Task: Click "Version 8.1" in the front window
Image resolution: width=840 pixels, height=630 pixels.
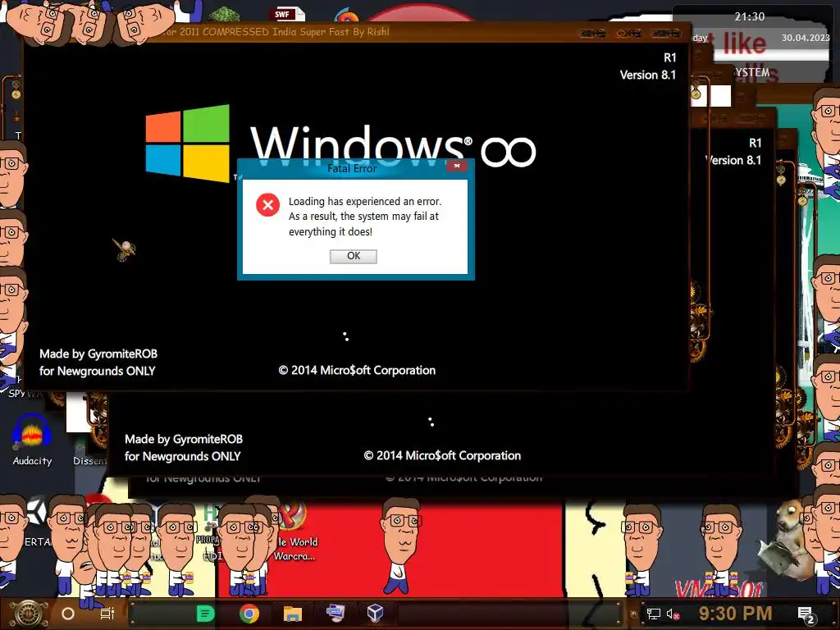Action: coord(648,75)
